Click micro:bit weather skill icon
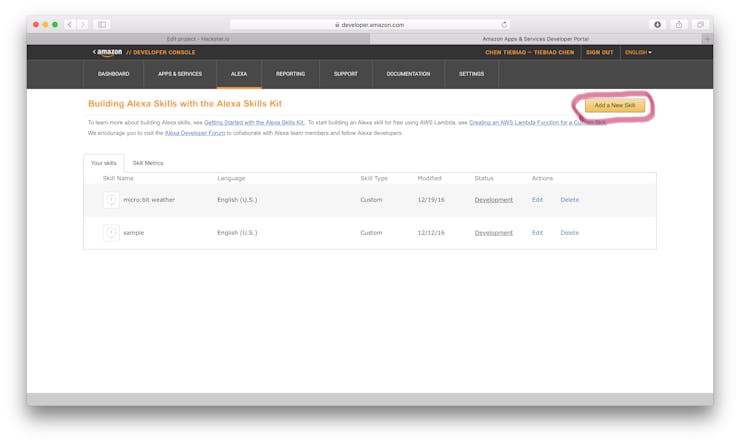Viewport: 740px width, 444px height. [x=111, y=200]
